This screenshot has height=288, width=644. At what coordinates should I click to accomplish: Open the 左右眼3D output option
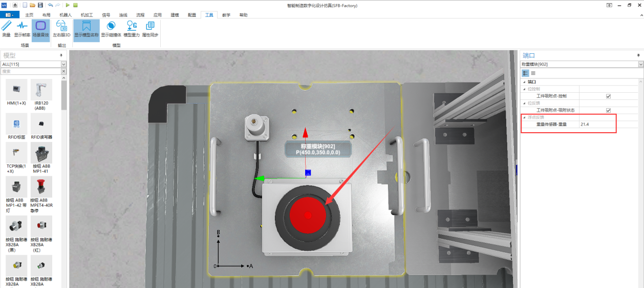coord(61,29)
